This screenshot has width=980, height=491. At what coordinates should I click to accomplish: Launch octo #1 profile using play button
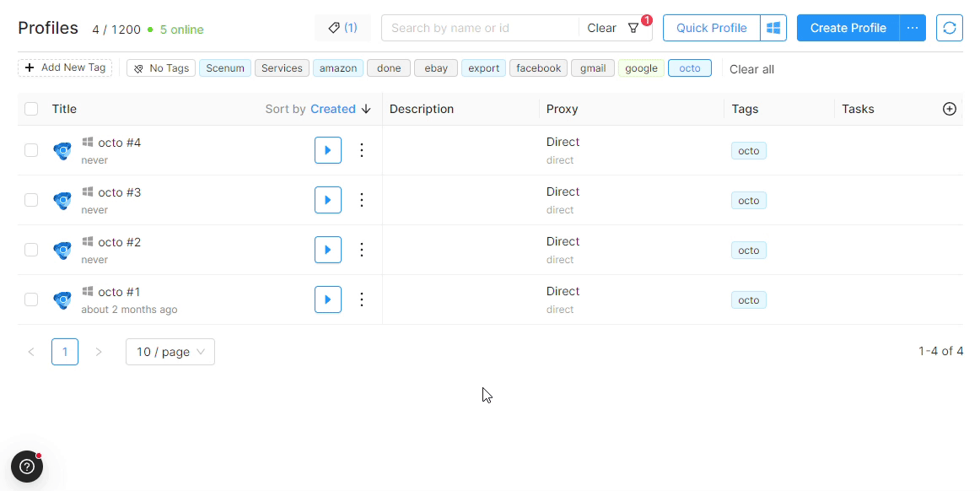tap(327, 299)
